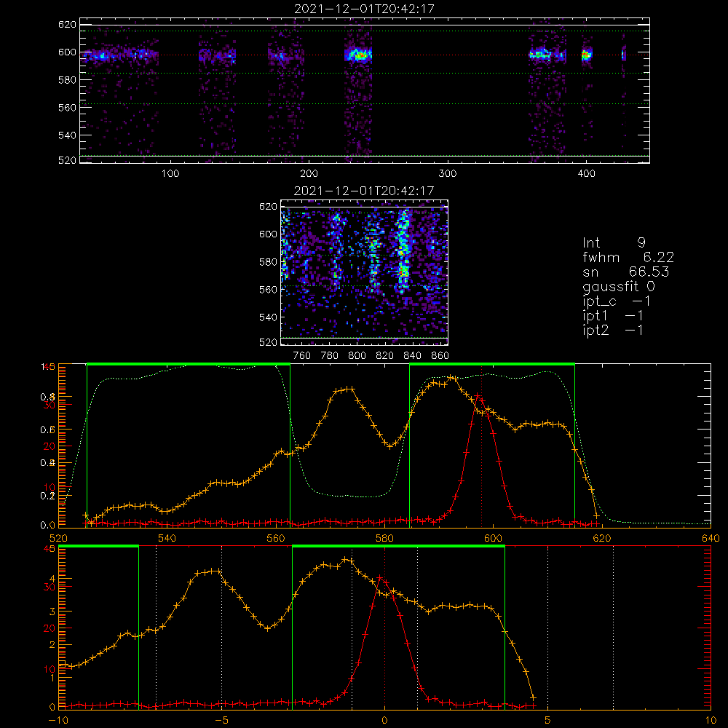Click x-axis label 780 under the middle image
The height and width of the screenshot is (728, 728).
(330, 356)
